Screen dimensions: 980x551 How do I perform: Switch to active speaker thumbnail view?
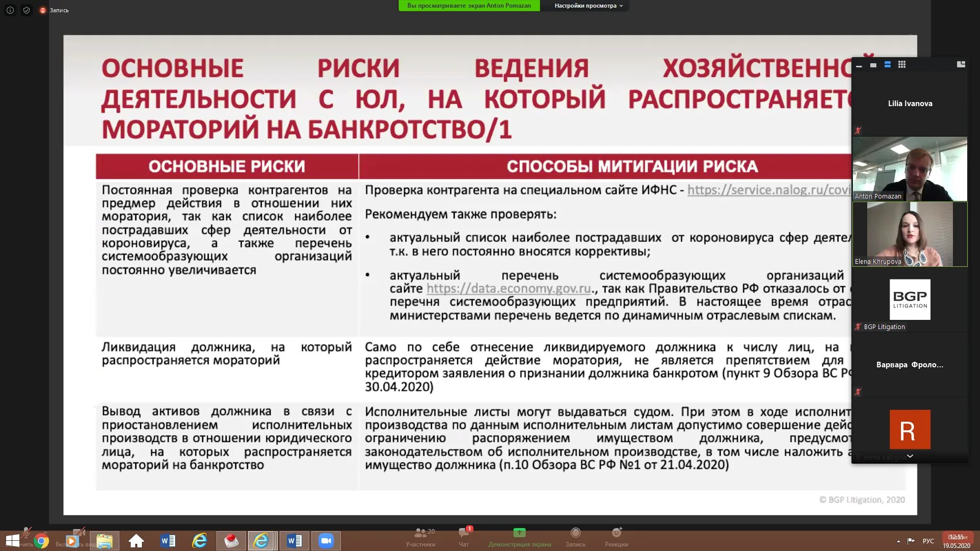(873, 65)
